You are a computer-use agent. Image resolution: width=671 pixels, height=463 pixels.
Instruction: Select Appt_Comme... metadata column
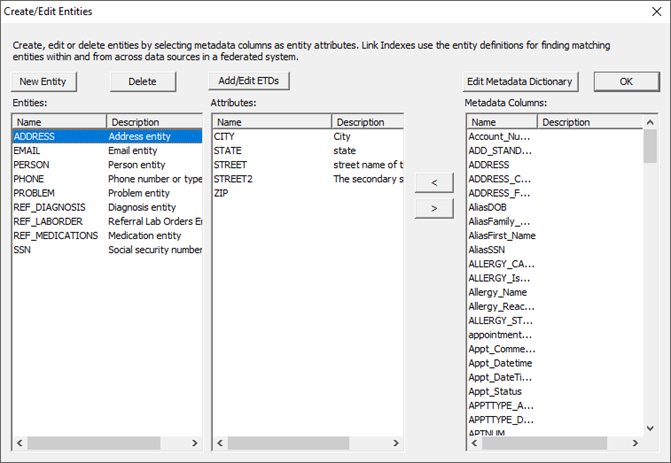click(502, 348)
